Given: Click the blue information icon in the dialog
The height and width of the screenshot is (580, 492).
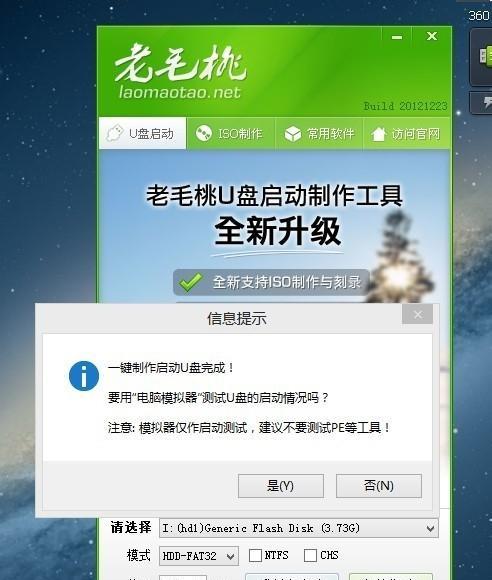Looking at the screenshot, I should pyautogui.click(x=84, y=376).
